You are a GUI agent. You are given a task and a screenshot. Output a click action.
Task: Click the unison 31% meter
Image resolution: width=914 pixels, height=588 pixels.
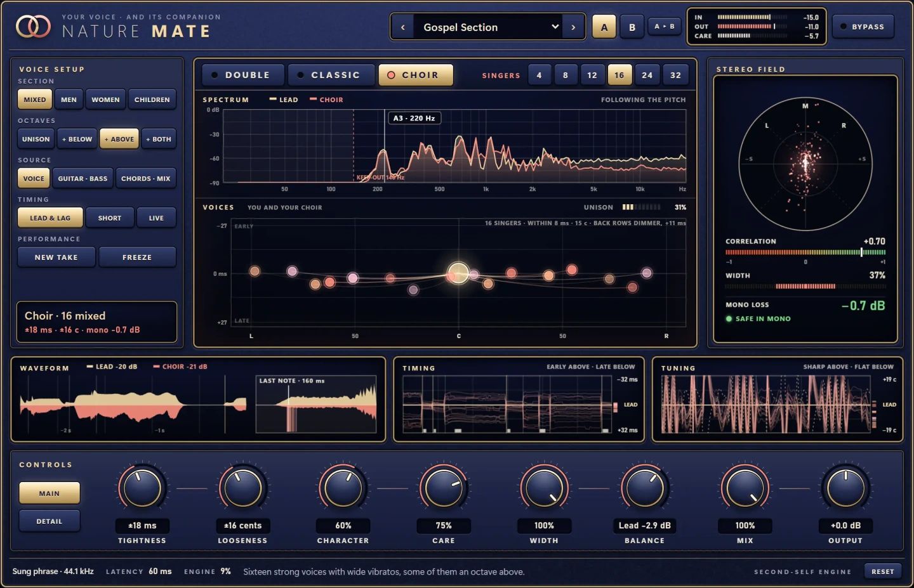click(641, 207)
